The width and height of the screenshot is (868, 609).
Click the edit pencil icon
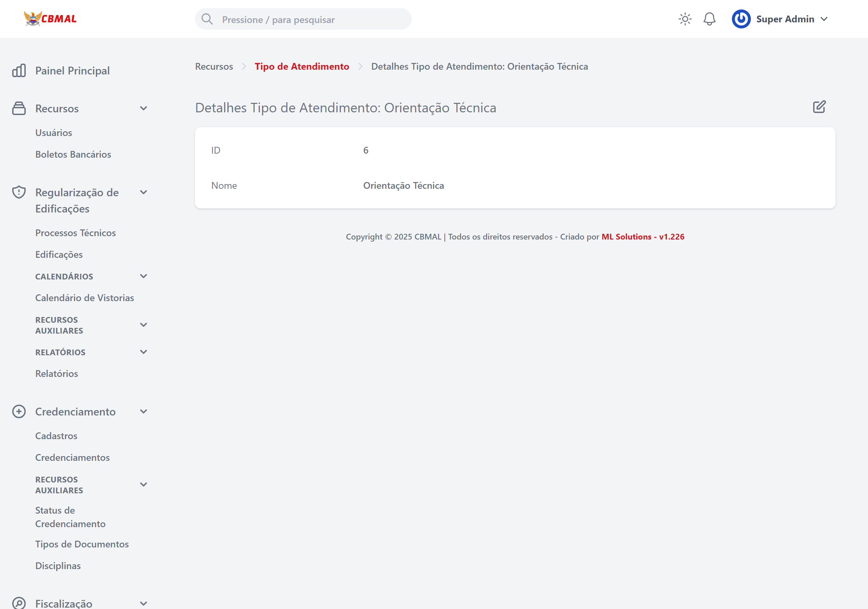(819, 107)
